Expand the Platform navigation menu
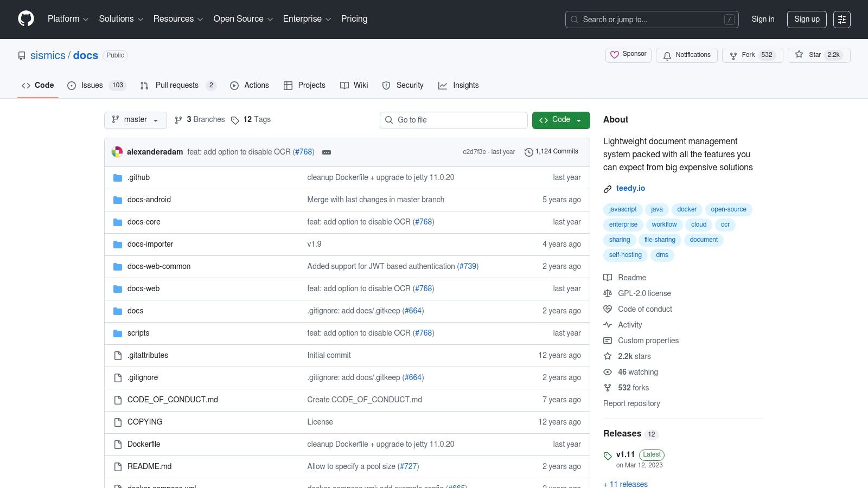This screenshot has height=488, width=868. (68, 19)
